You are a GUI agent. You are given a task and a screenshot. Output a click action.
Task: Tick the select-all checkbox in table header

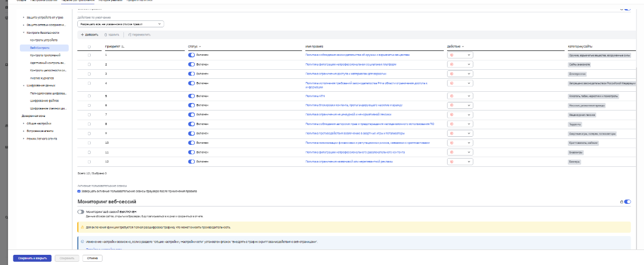click(x=89, y=47)
